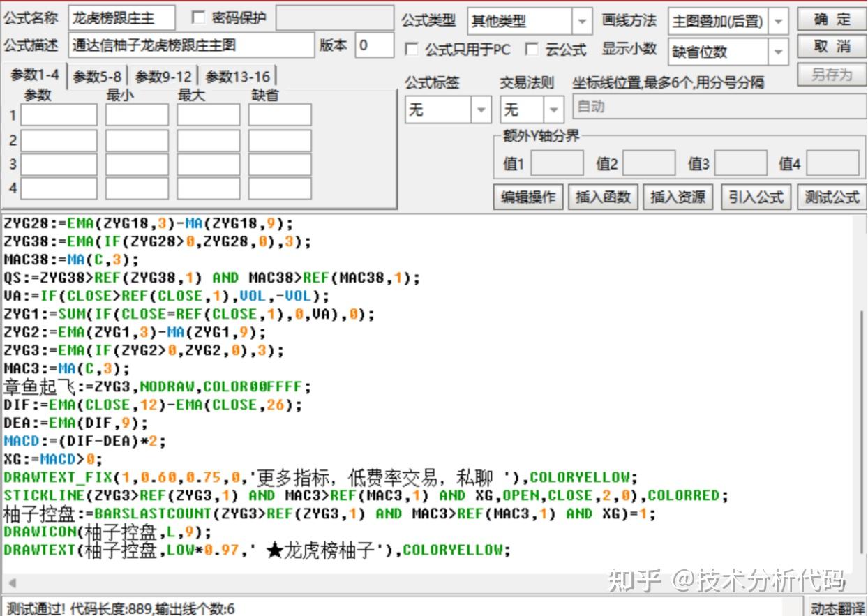Click the 值3 input field
This screenshot has height=616, width=868.
(x=741, y=163)
